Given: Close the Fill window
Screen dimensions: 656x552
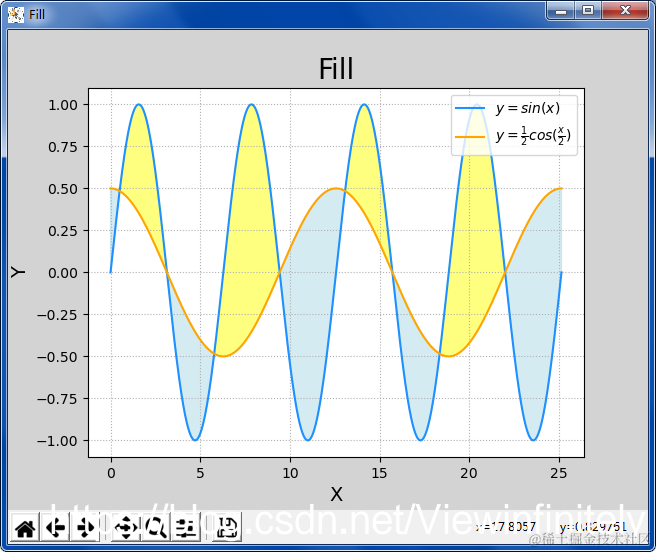Looking at the screenshot, I should 625,10.
